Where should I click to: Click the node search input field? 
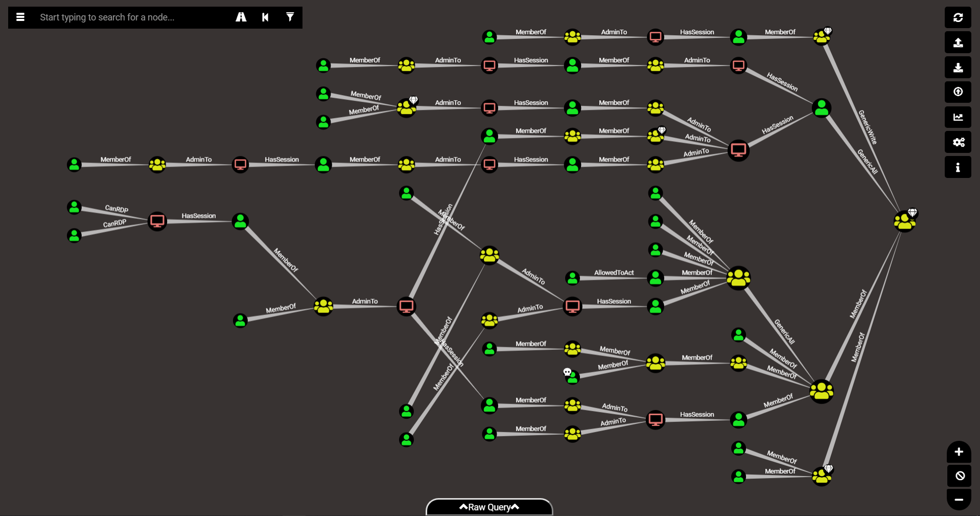click(133, 17)
